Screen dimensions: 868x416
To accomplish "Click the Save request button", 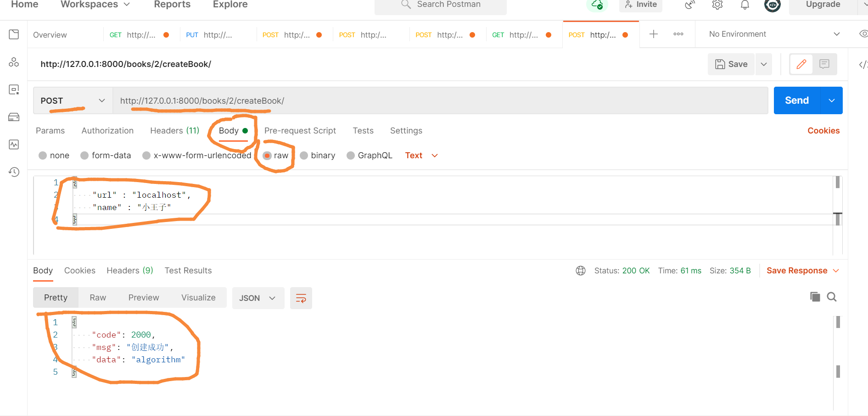I will [x=732, y=64].
